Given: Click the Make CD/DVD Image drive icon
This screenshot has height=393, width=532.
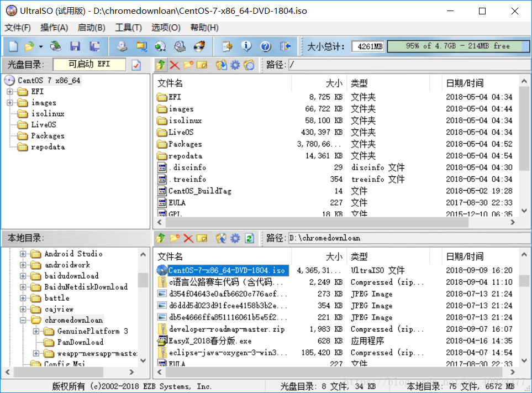Looking at the screenshot, I should tap(122, 46).
